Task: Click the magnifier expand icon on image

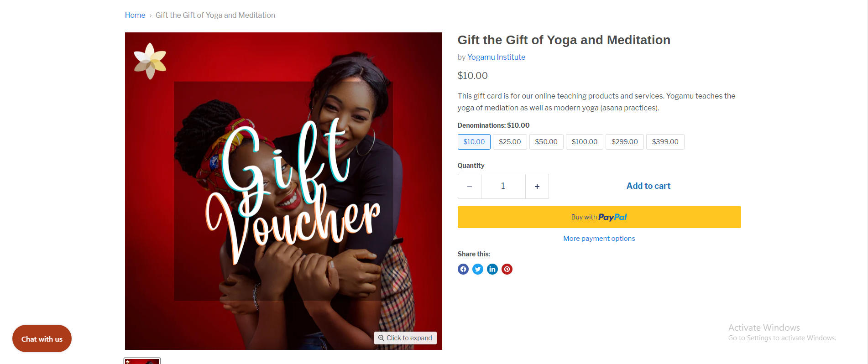Action: click(381, 338)
